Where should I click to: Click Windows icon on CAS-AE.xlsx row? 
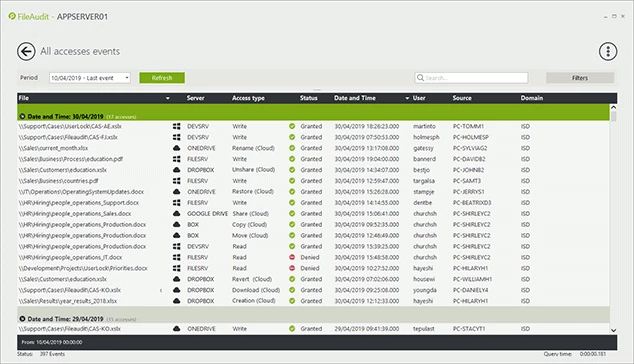177,126
